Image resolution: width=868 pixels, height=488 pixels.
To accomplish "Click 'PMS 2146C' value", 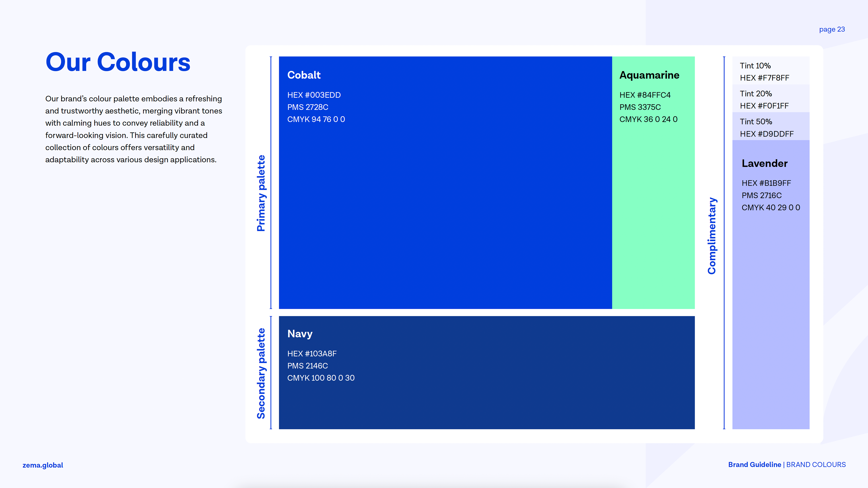I will pyautogui.click(x=307, y=366).
